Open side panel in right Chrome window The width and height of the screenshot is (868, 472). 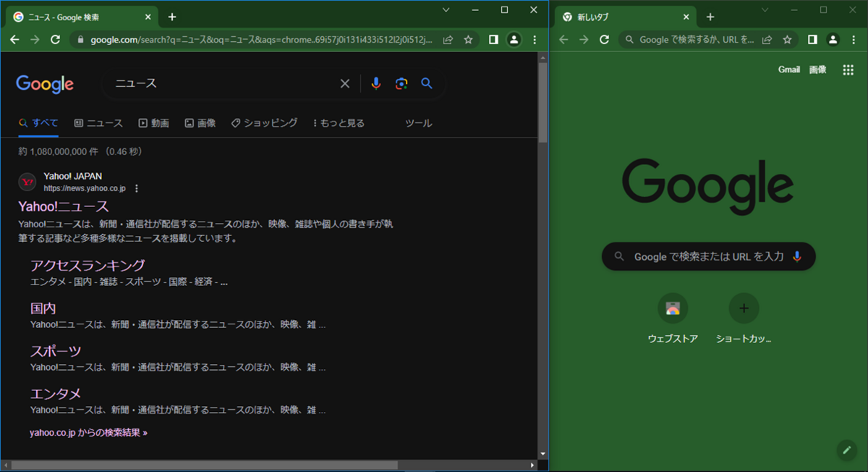812,40
